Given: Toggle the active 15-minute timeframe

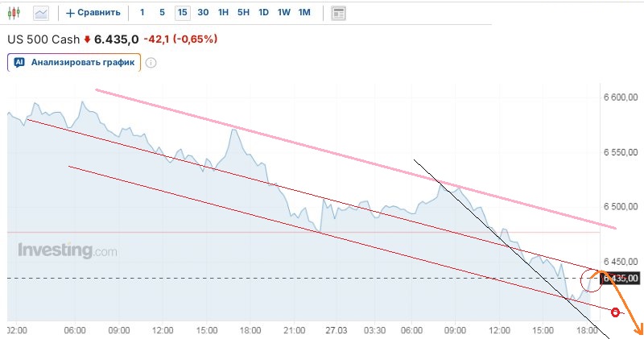Looking at the screenshot, I should [183, 13].
